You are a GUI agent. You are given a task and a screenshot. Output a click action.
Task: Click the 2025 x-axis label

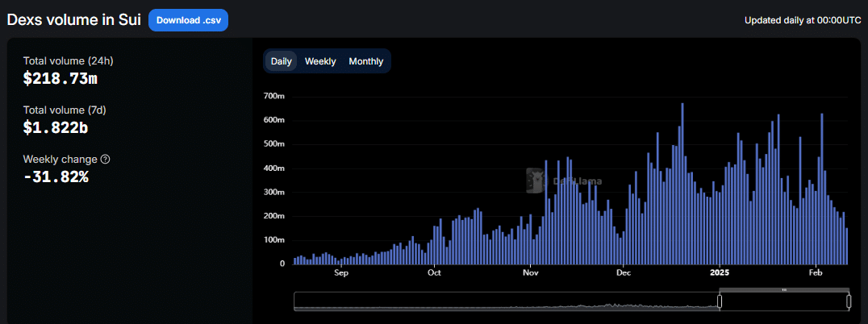pos(719,272)
